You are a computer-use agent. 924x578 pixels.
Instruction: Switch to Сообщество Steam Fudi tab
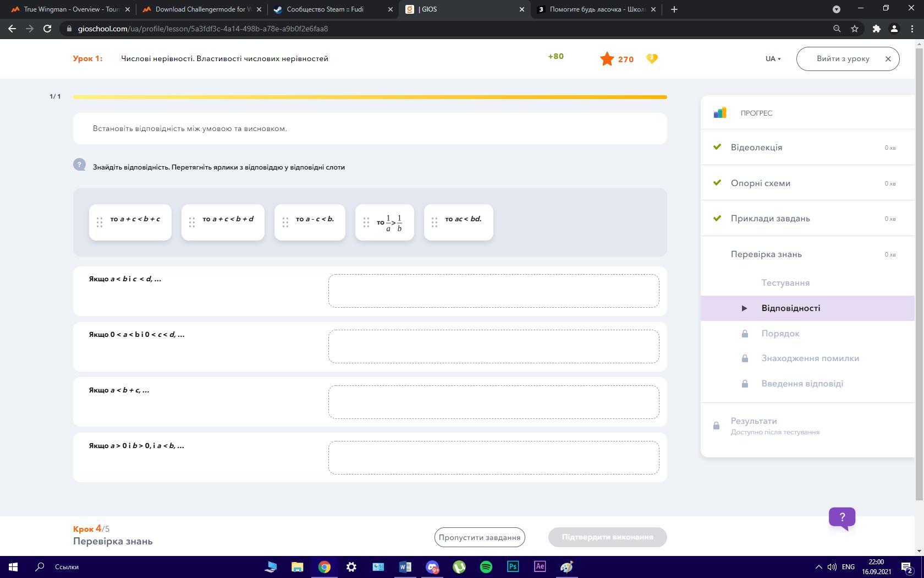pyautogui.click(x=333, y=9)
